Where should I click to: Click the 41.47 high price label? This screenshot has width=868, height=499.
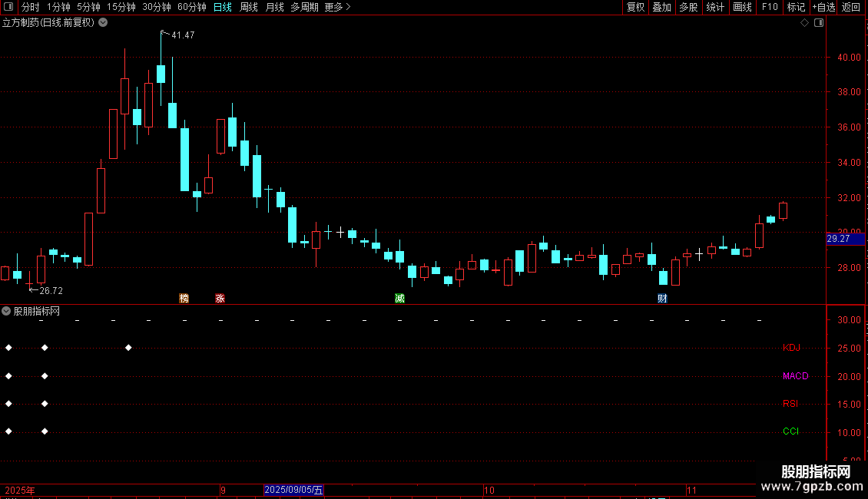click(x=183, y=35)
